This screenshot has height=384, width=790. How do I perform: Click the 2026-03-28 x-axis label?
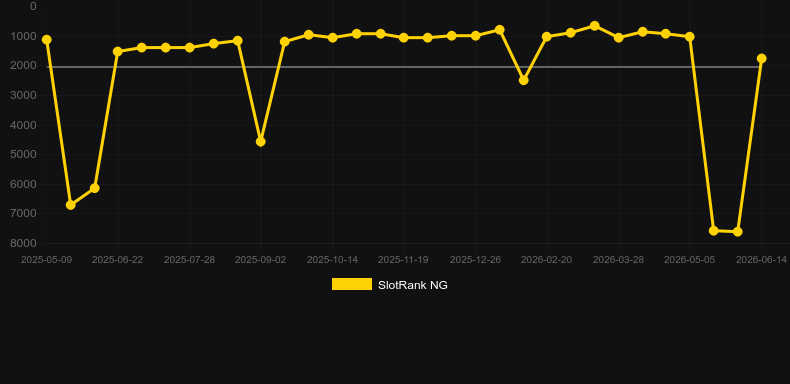pos(618,260)
